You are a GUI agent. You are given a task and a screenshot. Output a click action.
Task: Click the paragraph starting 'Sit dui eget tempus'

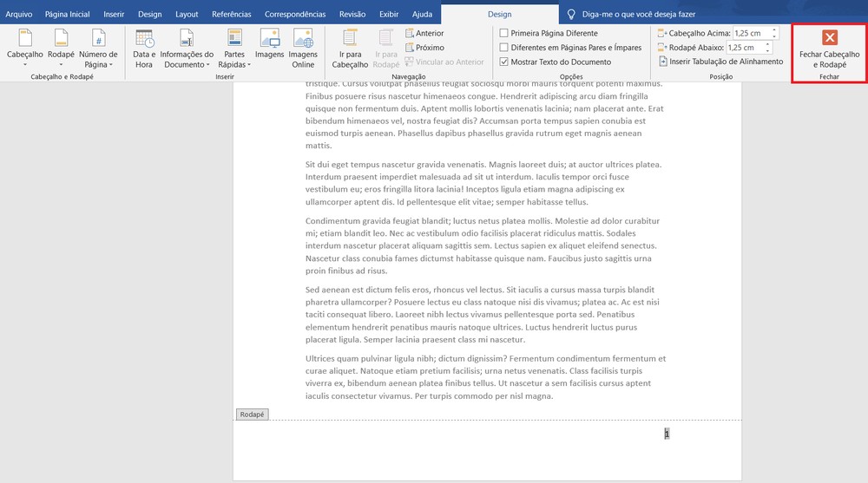tap(483, 183)
